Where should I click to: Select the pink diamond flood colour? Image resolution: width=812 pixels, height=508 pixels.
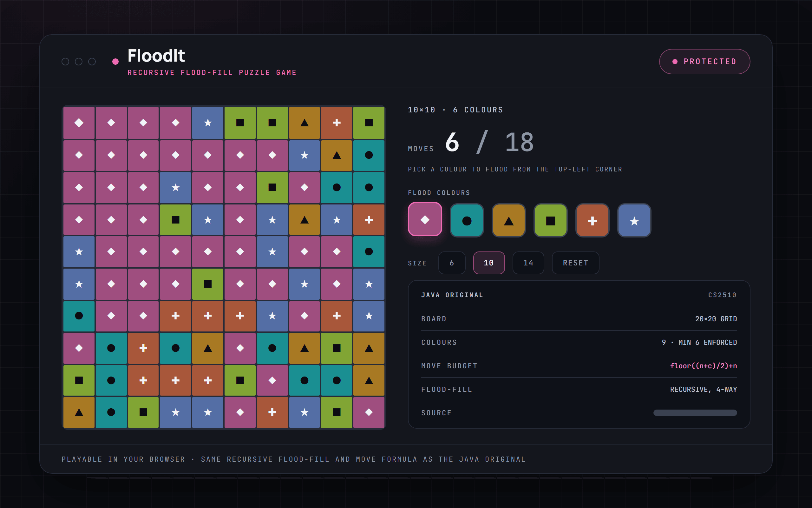pos(425,219)
